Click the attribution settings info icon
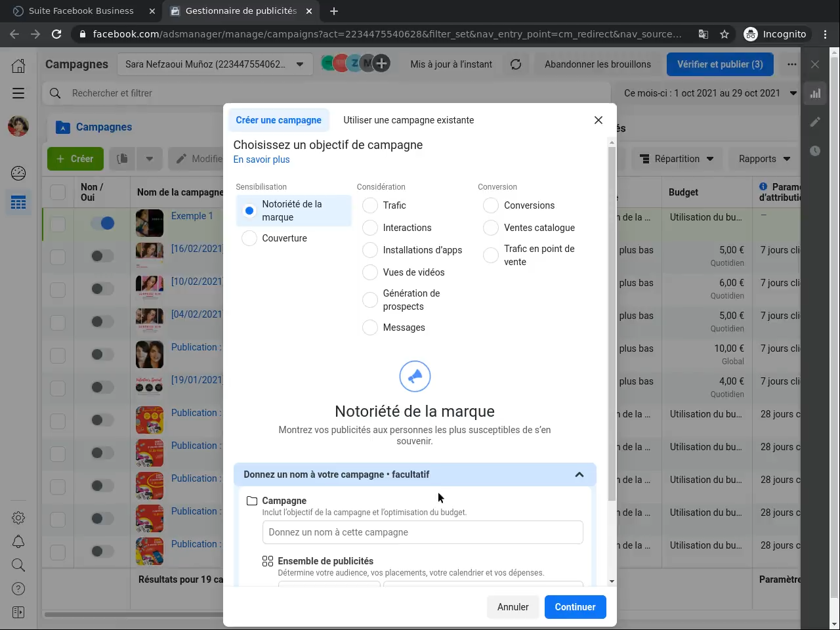The height and width of the screenshot is (630, 840). [763, 187]
